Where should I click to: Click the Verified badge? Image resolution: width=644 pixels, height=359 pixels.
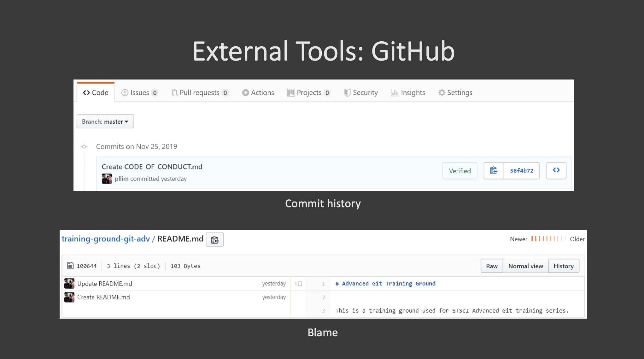[x=460, y=171]
